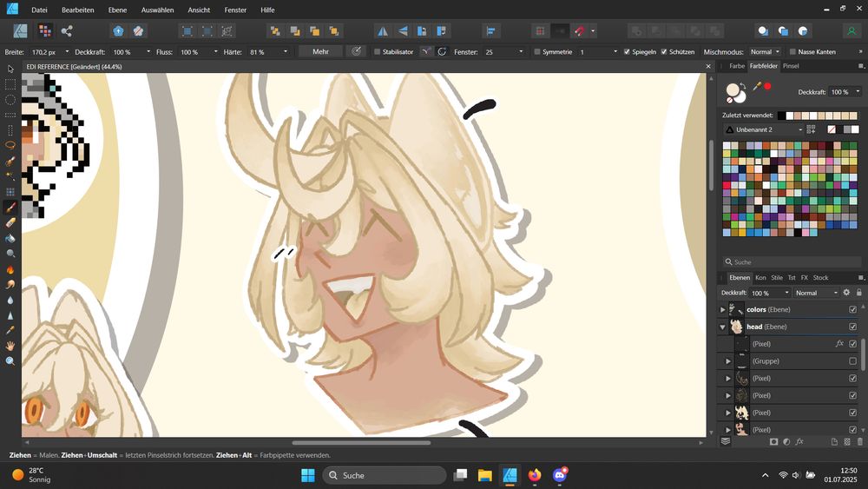The image size is (868, 489).
Task: Select the hand View tool
Action: [10, 346]
